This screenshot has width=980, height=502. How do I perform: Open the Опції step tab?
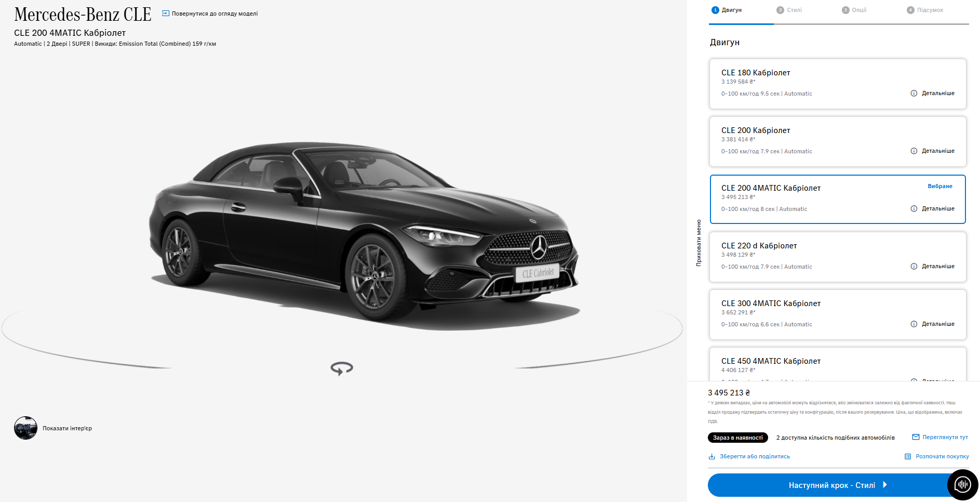coord(854,10)
